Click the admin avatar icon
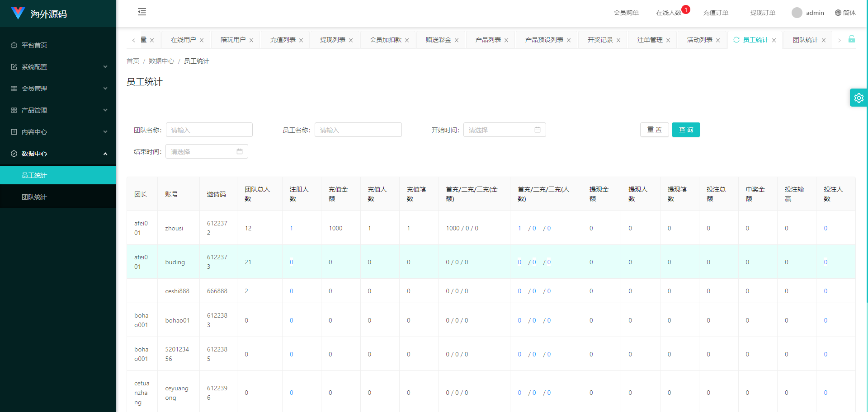 [797, 13]
